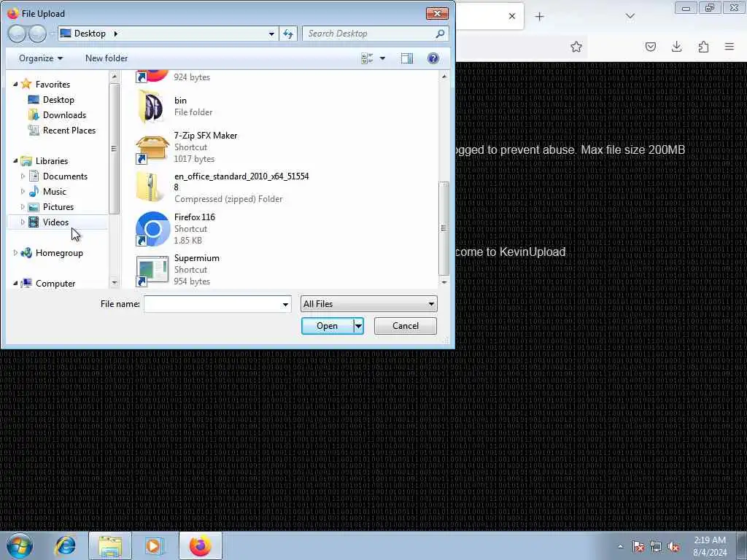Select Homegroup in navigation pane
The image size is (747, 560).
tap(59, 253)
